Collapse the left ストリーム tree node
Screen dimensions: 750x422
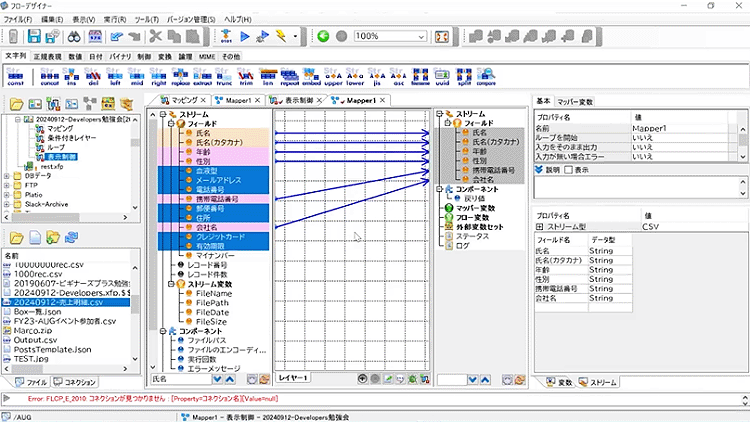163,114
